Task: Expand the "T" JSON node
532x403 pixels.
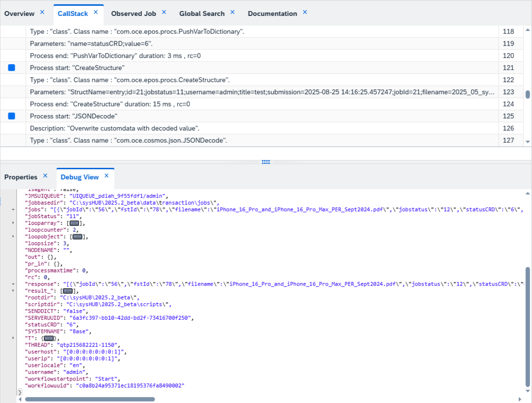Action: click(13, 338)
